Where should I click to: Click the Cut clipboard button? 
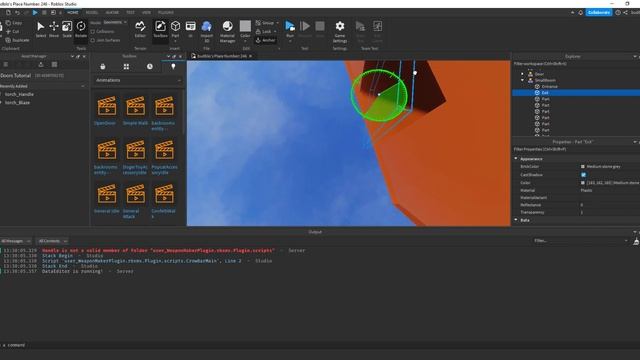(12, 31)
